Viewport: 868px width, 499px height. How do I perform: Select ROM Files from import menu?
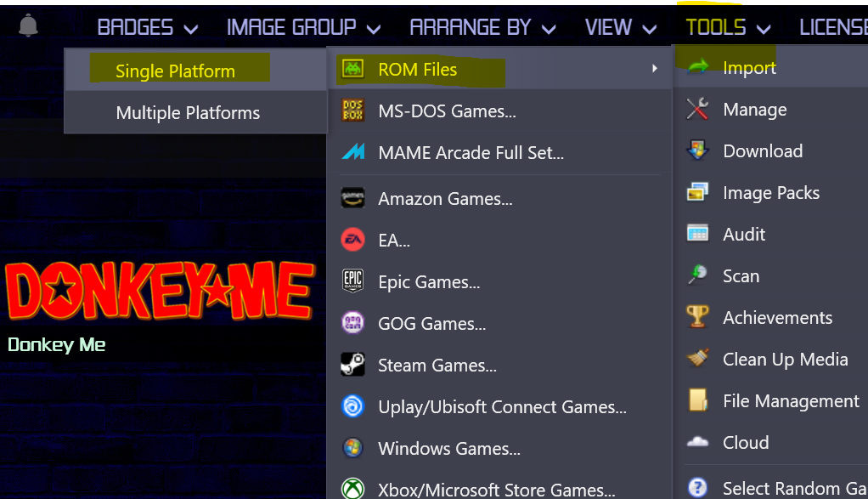point(500,69)
